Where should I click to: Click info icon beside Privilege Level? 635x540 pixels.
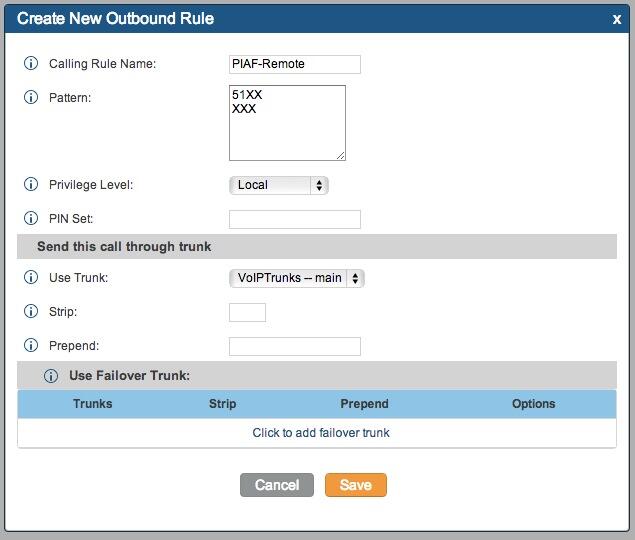click(31, 184)
